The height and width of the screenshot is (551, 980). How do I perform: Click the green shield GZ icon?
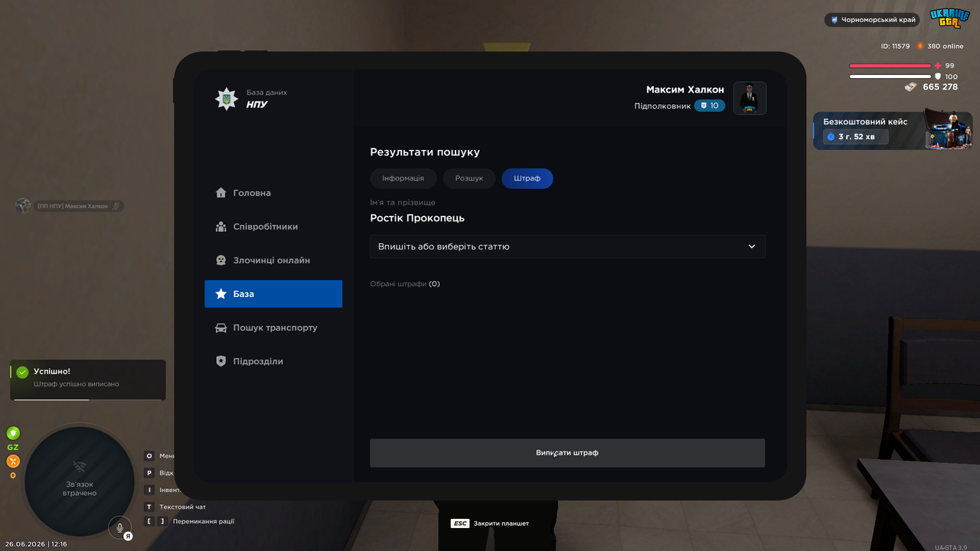click(13, 433)
